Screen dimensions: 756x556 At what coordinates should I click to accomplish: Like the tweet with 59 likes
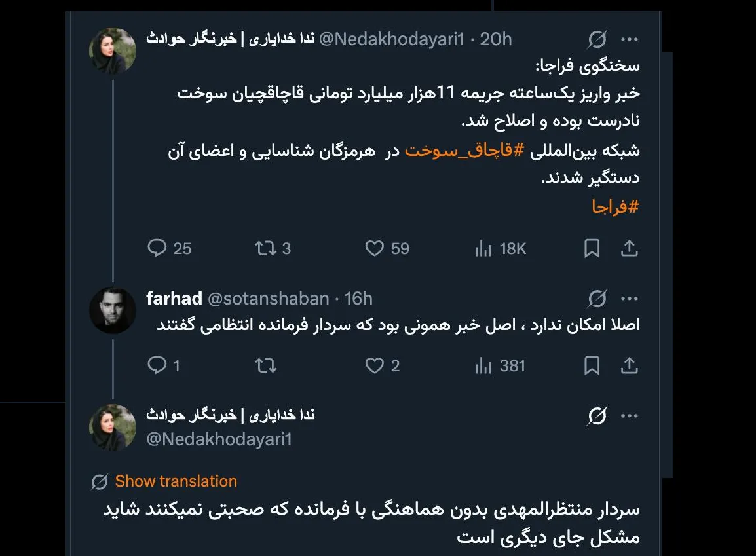[x=374, y=249]
